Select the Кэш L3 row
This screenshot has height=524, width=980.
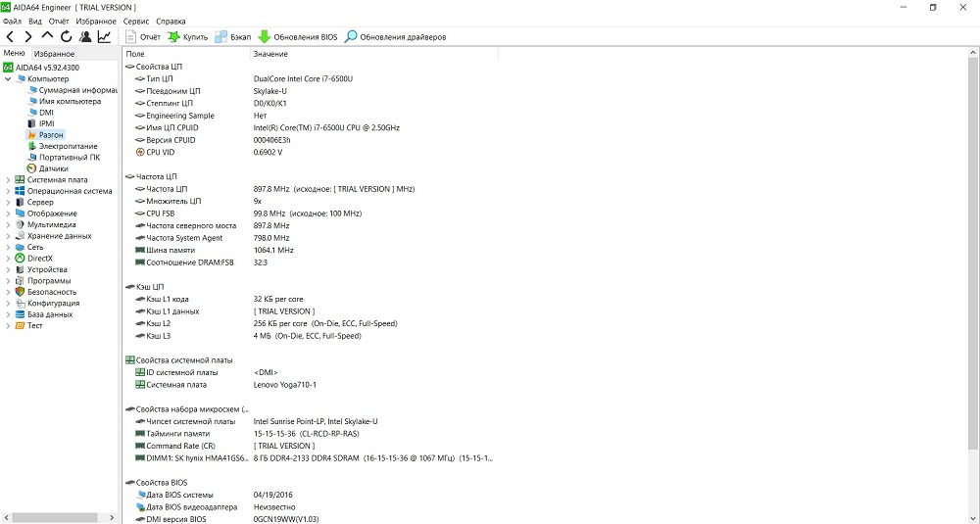(x=311, y=336)
